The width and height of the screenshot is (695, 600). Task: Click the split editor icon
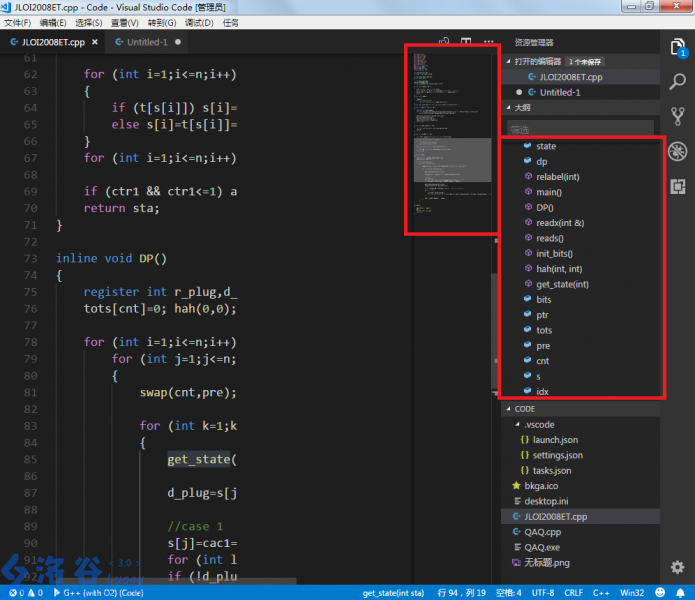(466, 42)
